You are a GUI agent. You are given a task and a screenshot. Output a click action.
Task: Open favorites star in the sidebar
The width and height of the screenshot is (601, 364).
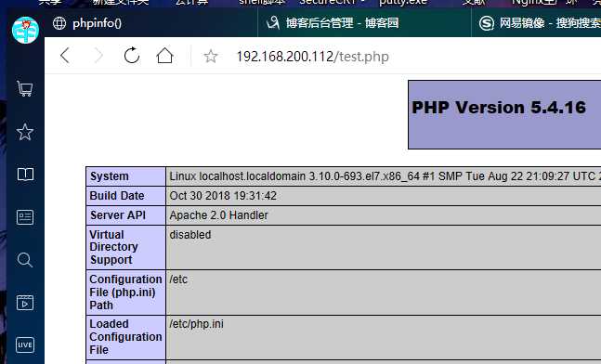(25, 132)
